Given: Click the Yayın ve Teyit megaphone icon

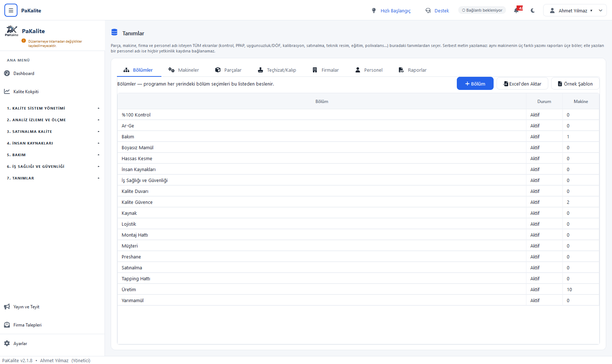Looking at the screenshot, I should click(7, 307).
